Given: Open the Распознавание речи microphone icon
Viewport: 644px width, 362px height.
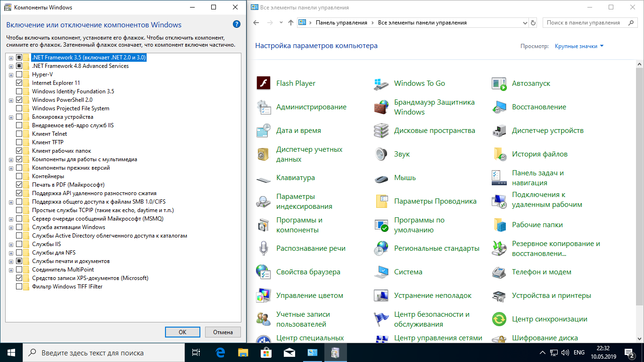Looking at the screenshot, I should [263, 248].
